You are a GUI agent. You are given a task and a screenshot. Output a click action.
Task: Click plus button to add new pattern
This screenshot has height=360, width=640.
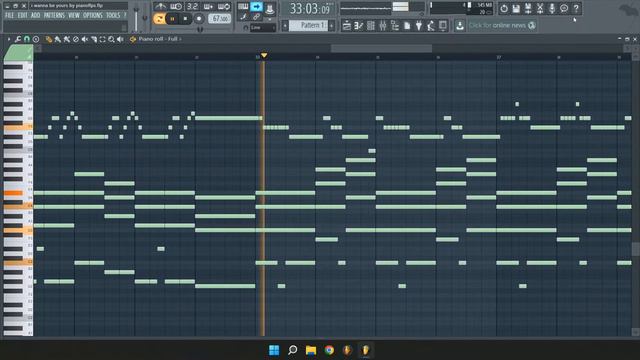tap(331, 26)
